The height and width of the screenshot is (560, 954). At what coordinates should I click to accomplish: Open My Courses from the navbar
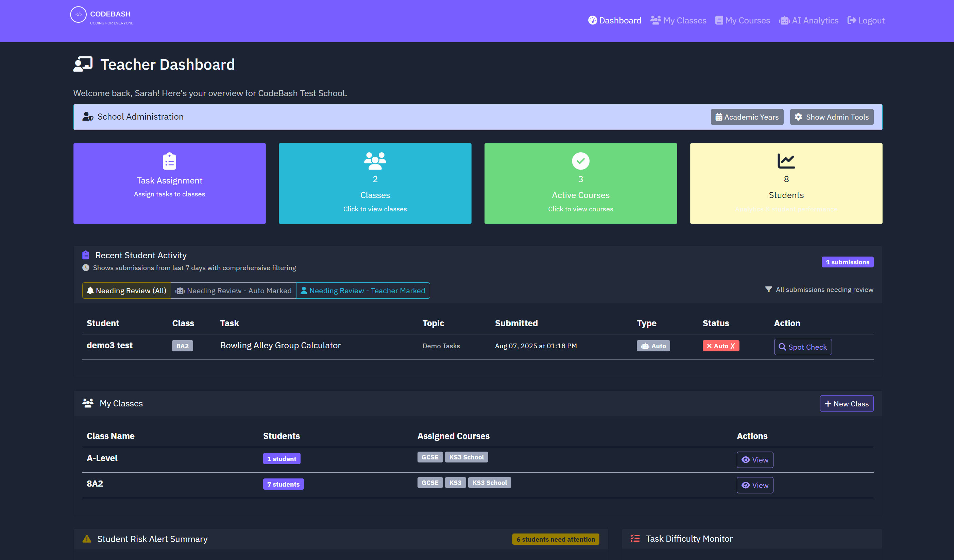pos(743,20)
